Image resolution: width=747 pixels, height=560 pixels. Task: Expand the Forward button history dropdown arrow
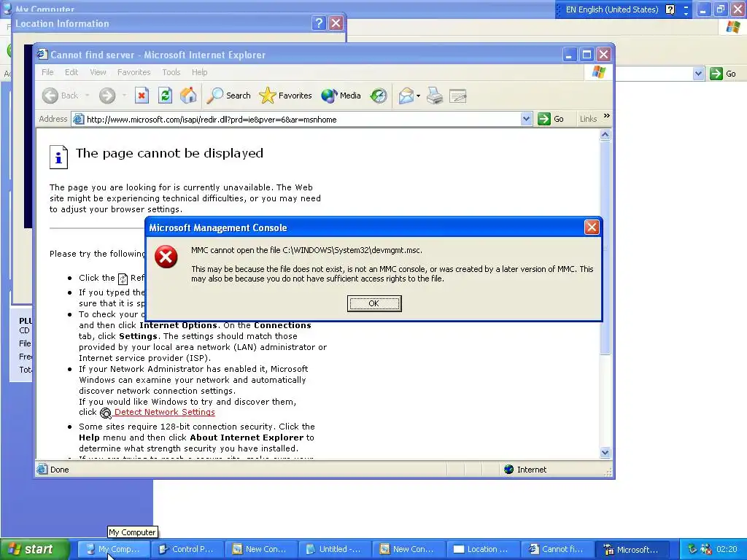coord(124,96)
